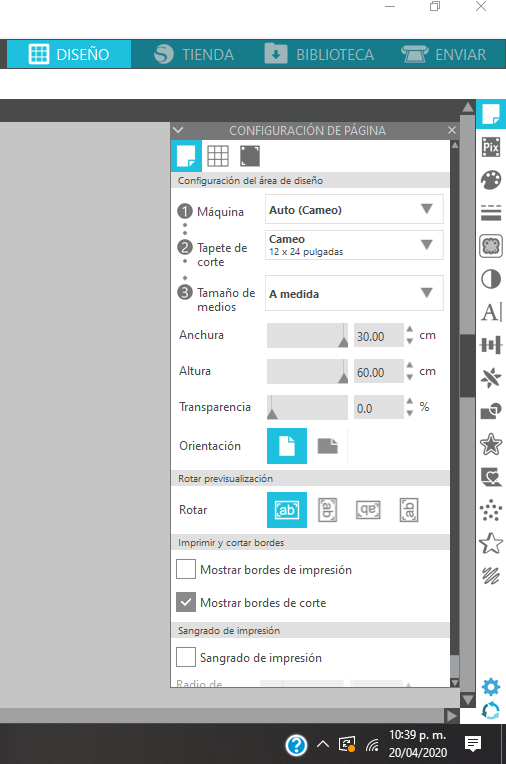Screen dimensions: 506x764
Task: Open the BIBLIOTECA tab
Action: pos(319,54)
